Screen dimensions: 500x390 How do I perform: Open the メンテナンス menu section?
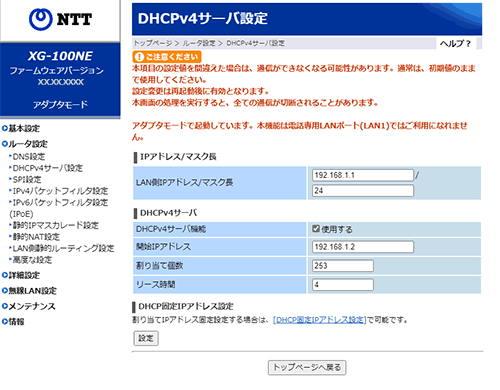coord(29,306)
